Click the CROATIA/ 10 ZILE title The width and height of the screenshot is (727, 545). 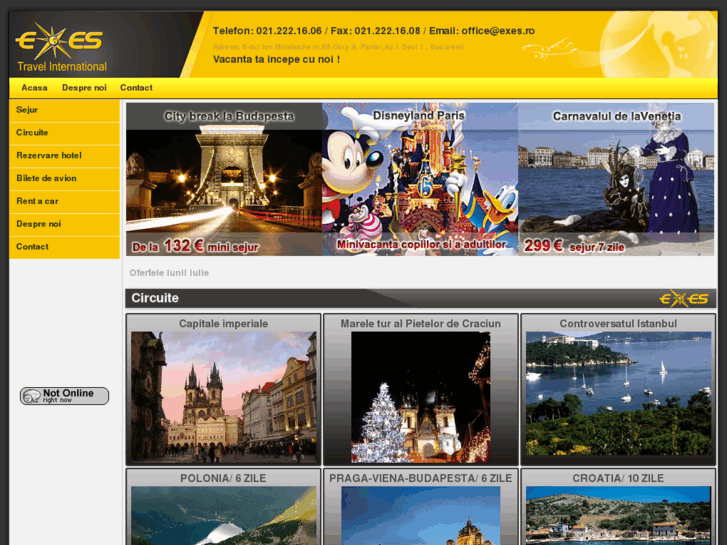[x=618, y=478]
